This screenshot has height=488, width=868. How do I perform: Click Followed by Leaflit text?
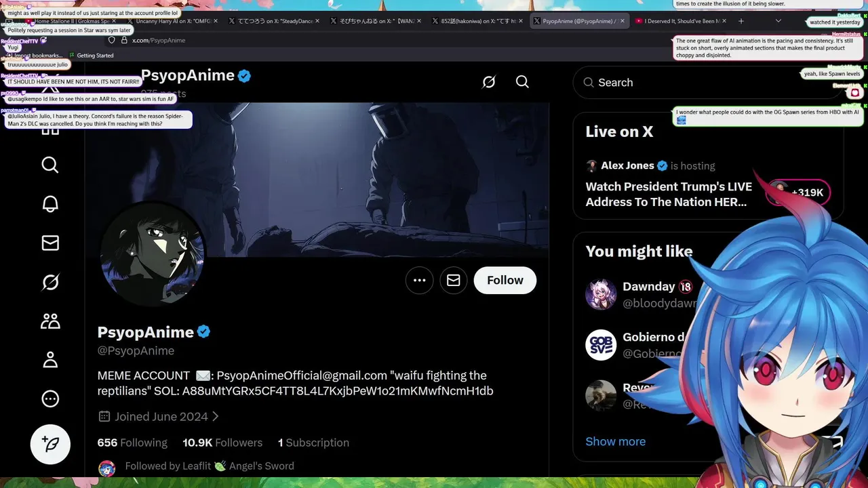[x=210, y=466]
